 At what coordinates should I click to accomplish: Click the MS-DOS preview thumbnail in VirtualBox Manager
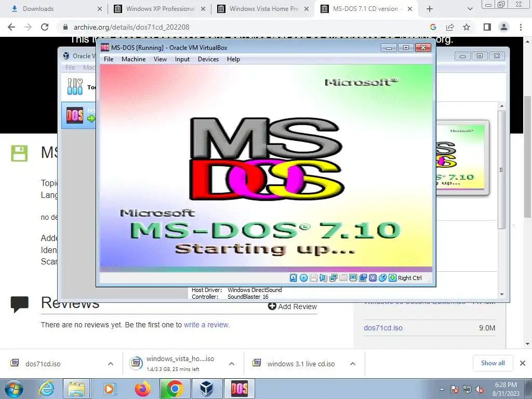pyautogui.click(x=462, y=157)
